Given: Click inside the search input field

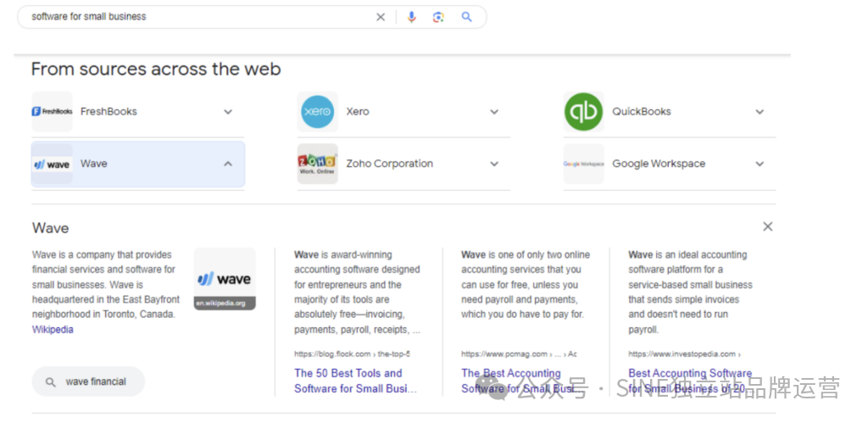Looking at the screenshot, I should coord(195,17).
